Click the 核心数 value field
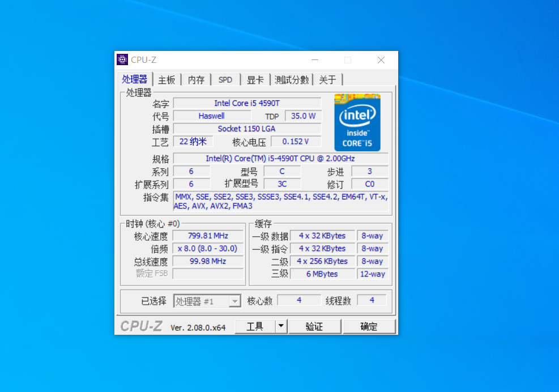 (299, 300)
